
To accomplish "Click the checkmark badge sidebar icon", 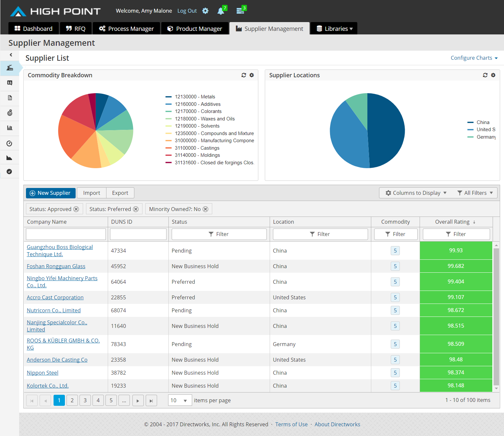I will pyautogui.click(x=9, y=171).
